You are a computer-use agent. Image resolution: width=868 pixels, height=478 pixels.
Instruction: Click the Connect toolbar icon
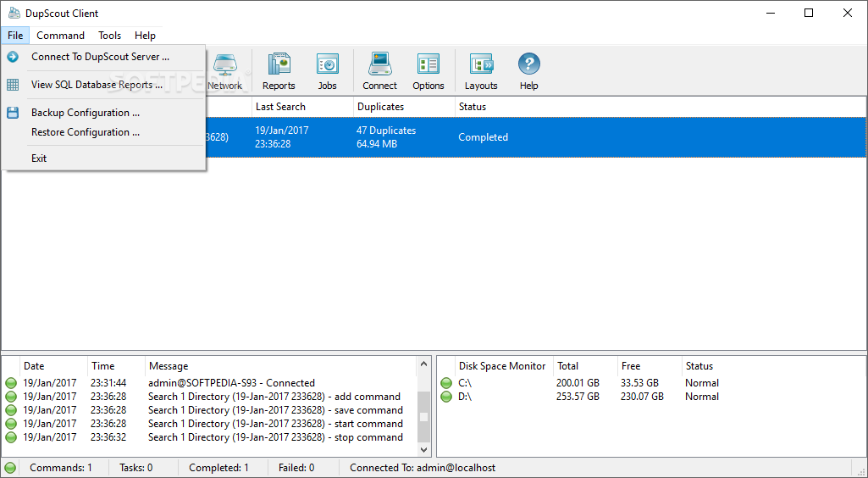coord(379,64)
